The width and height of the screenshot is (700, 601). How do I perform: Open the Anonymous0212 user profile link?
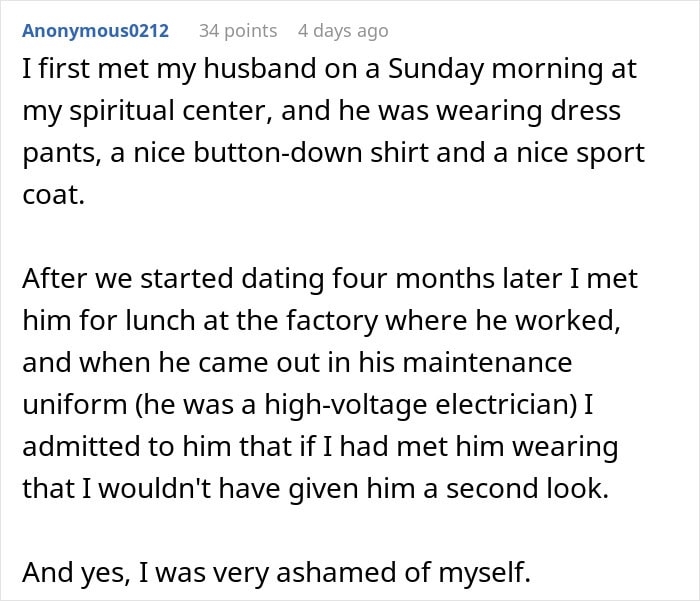click(x=95, y=31)
